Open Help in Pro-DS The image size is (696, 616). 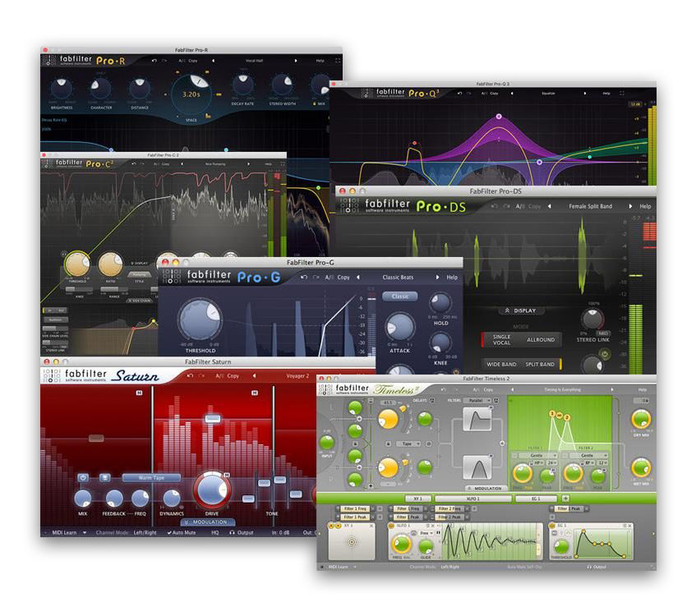pos(645,206)
